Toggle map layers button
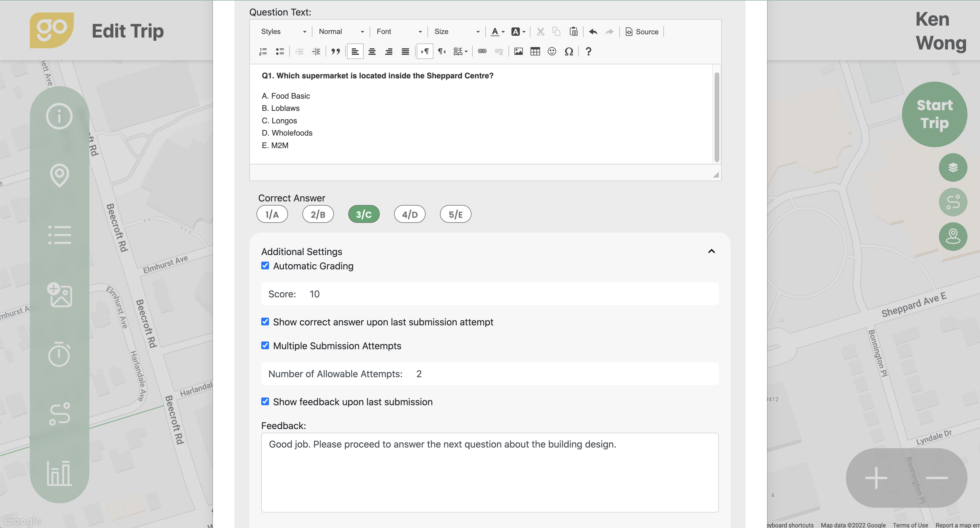 (953, 167)
